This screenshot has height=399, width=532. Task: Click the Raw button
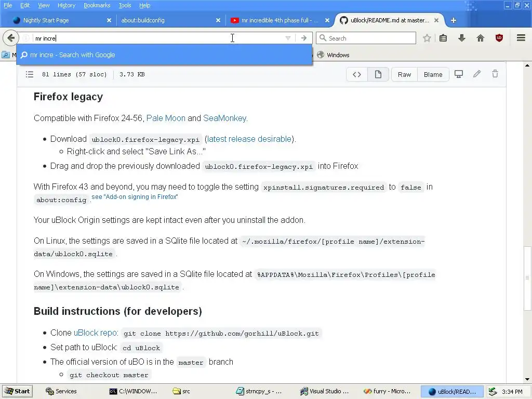[x=404, y=74]
